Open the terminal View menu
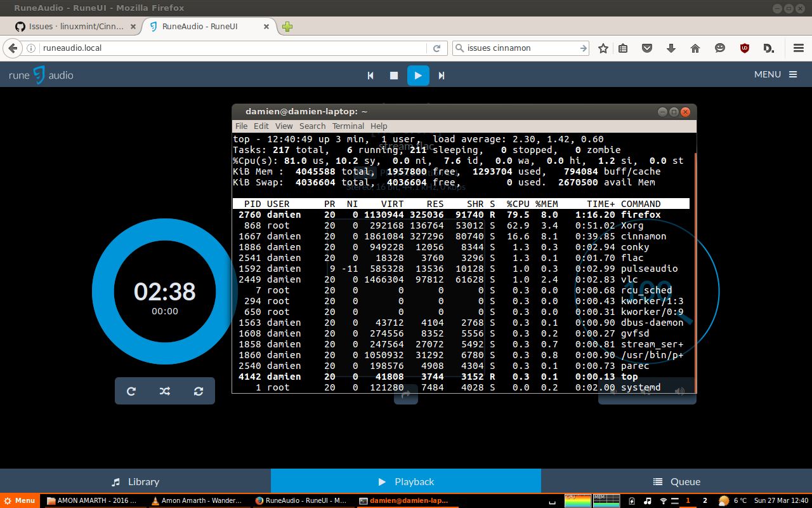The image size is (812, 508). point(284,126)
